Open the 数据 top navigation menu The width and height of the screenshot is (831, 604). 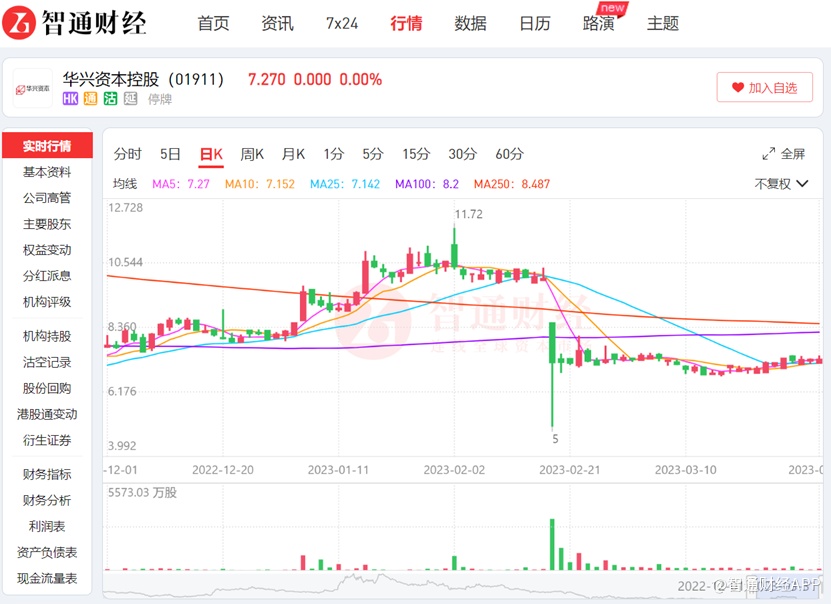pyautogui.click(x=470, y=23)
